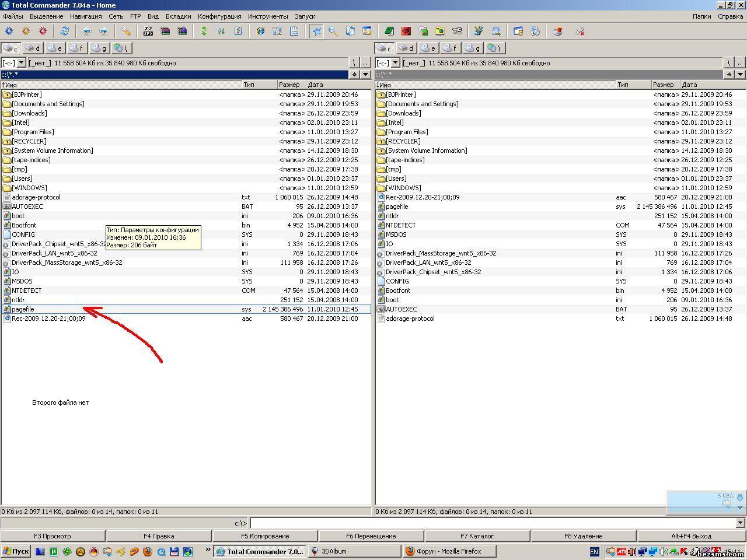Click the red square toolbar icon
The height and width of the screenshot is (560, 747).
[406, 31]
